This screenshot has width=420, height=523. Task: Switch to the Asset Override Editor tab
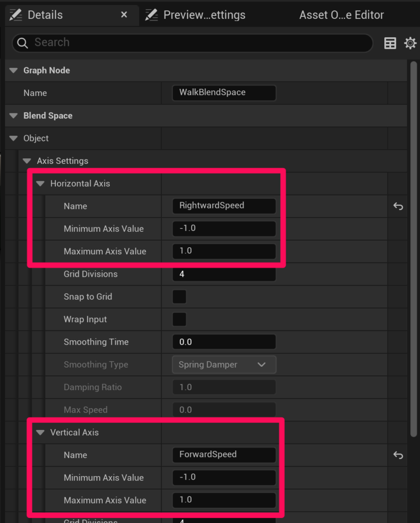(x=341, y=15)
